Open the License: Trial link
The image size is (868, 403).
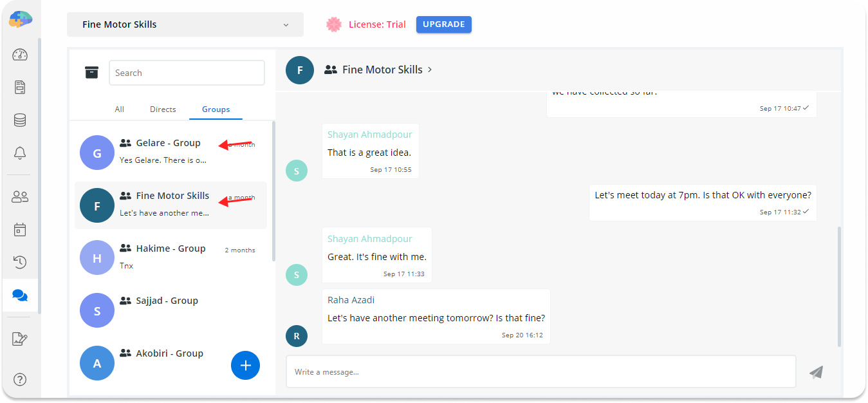pyautogui.click(x=377, y=24)
